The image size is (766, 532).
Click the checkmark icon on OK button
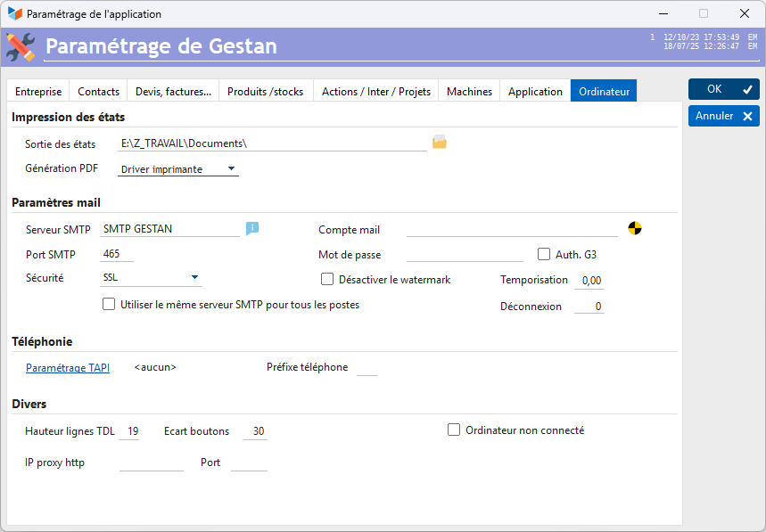tap(747, 89)
